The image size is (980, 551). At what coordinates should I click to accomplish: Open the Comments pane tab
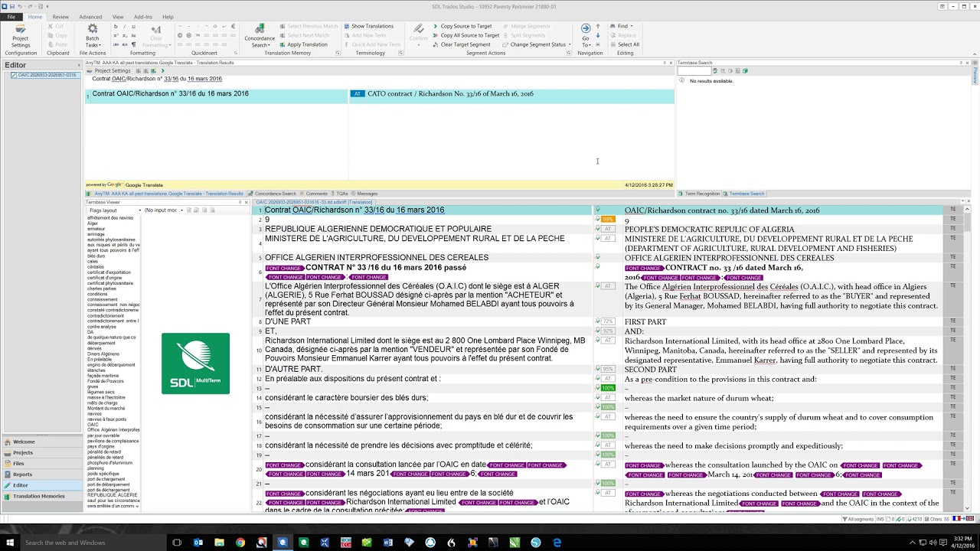click(x=314, y=194)
